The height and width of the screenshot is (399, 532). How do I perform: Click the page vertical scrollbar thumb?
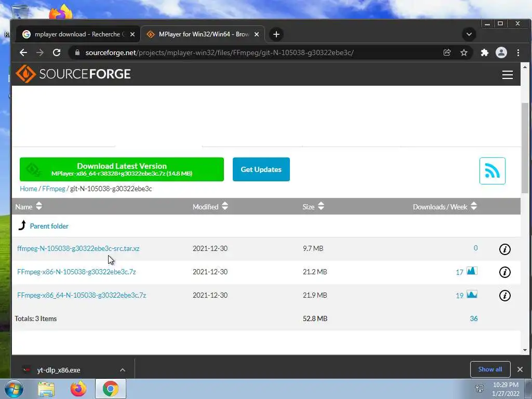525,148
